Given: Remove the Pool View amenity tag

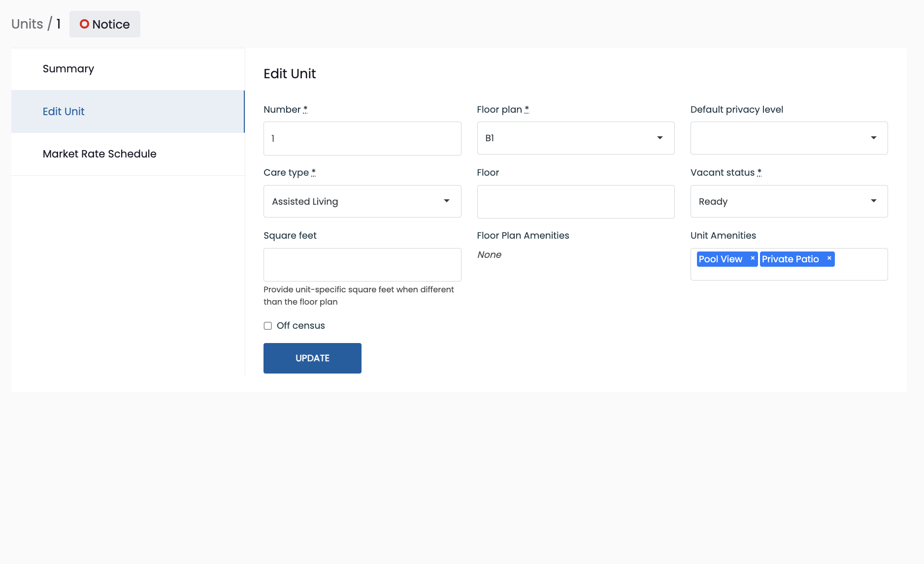Looking at the screenshot, I should point(753,258).
